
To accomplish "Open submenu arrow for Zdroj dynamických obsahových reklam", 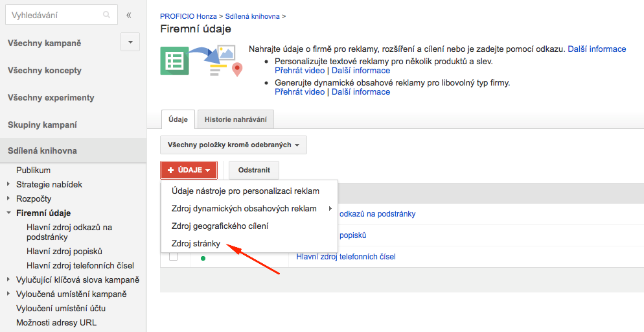I will click(330, 209).
